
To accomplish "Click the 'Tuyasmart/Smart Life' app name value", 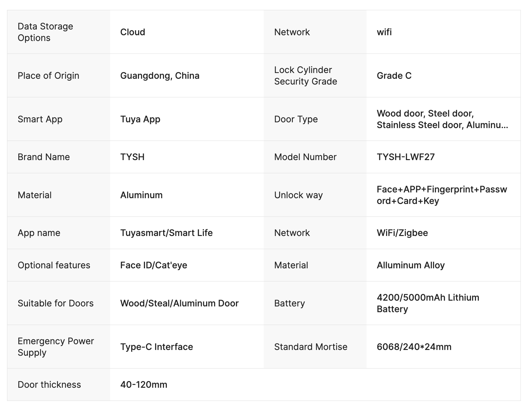I will [x=166, y=233].
